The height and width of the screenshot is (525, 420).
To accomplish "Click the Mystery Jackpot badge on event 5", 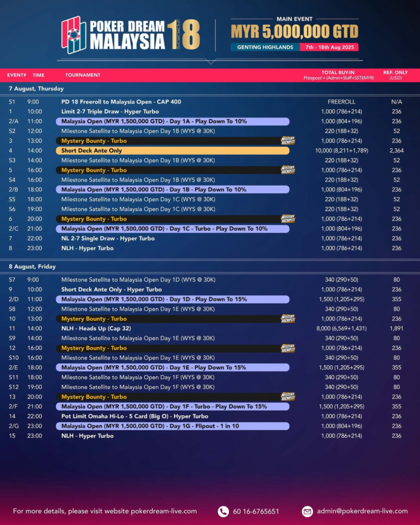I will coord(288,170).
